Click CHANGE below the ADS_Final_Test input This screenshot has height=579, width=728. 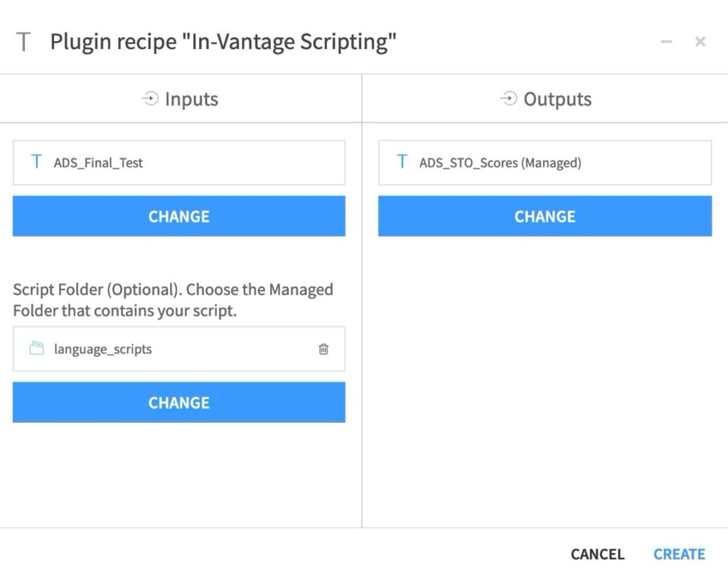coord(178,217)
